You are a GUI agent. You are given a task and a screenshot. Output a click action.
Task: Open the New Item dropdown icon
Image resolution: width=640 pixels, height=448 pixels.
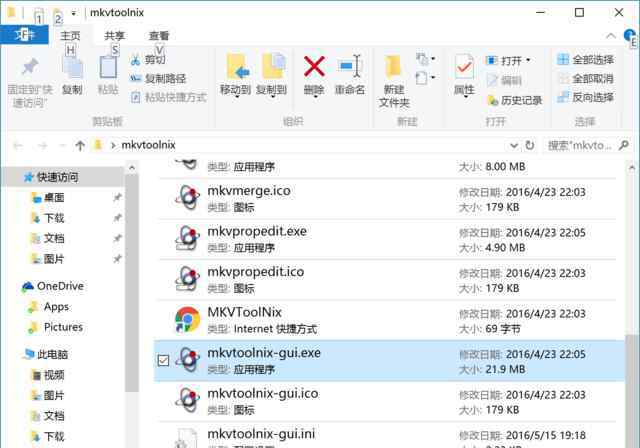pyautogui.click(x=425, y=59)
